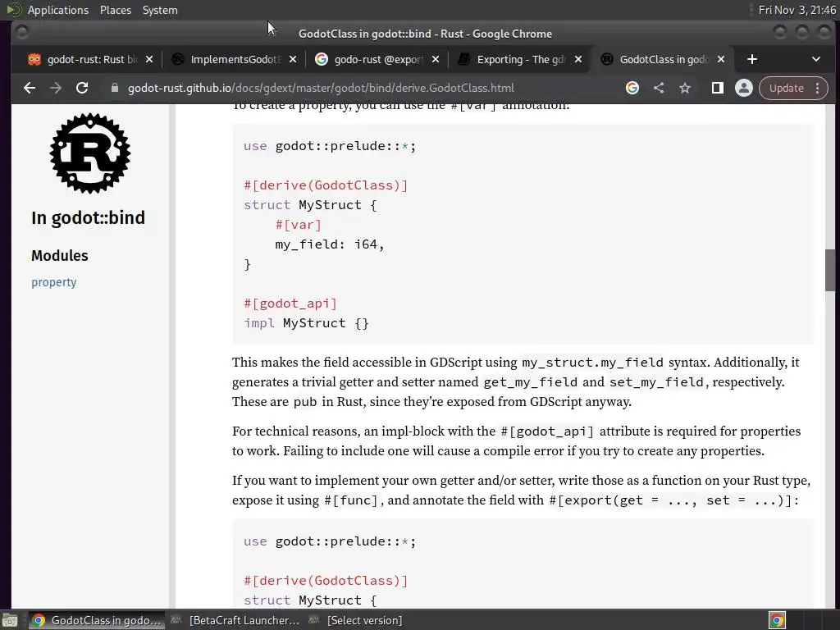Open the Places menu
Screen dimensions: 840x630
116,10
